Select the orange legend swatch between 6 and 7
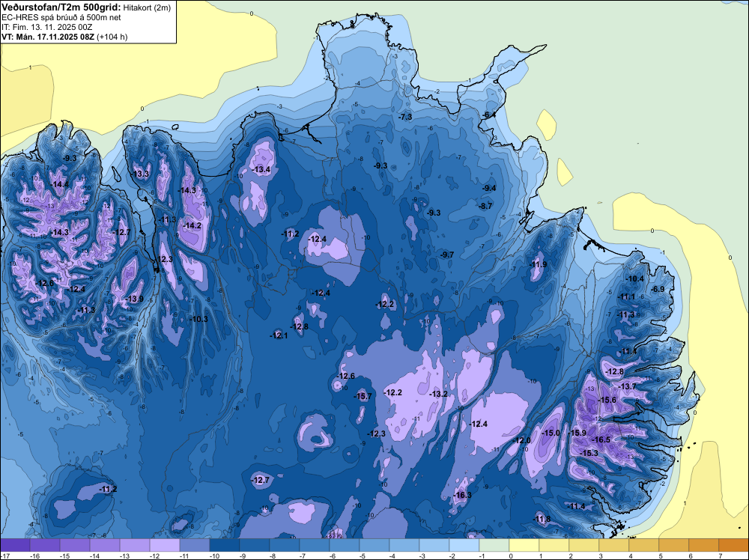The height and width of the screenshot is (560, 749). [x=703, y=545]
